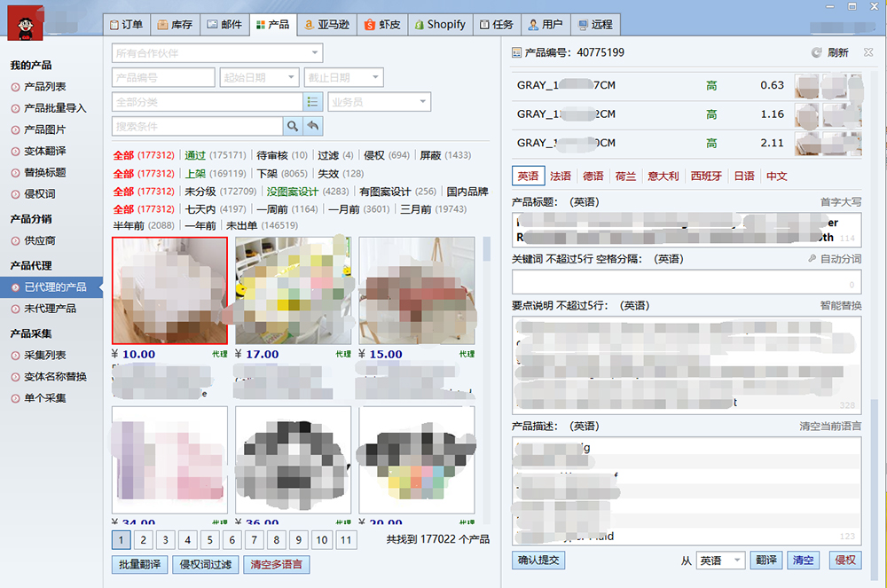Click the 刷新 refresh icon
887x588 pixels.
(x=817, y=53)
